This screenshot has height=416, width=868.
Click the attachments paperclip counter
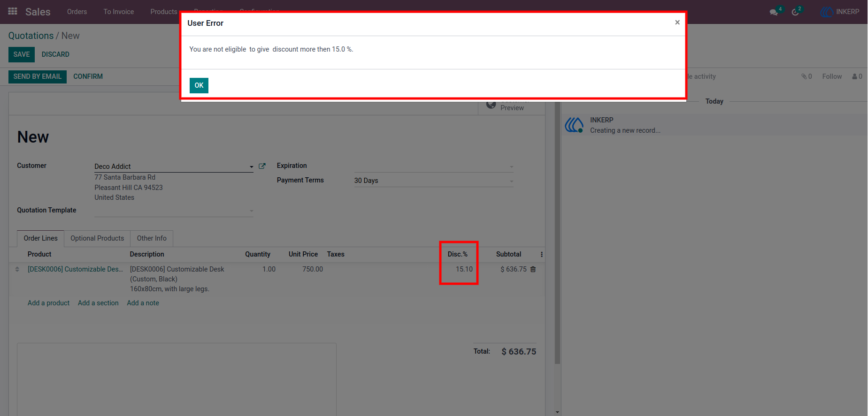pos(807,76)
